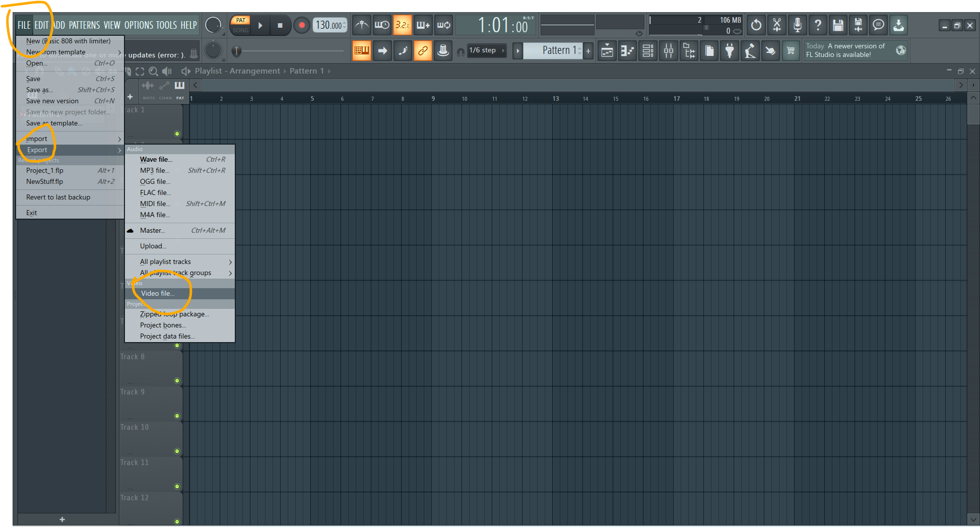This screenshot has height=527, width=980.
Task: Toggle the 3.2.1 countdown before recording
Action: click(402, 25)
